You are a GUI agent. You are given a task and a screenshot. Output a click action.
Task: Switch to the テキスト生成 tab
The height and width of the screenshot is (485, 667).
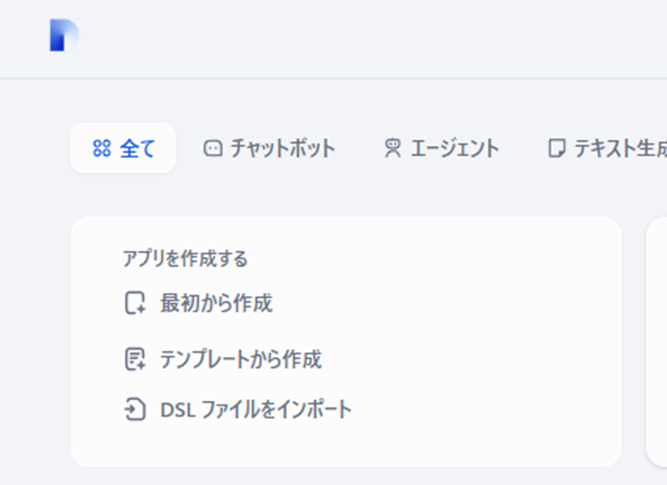(607, 148)
